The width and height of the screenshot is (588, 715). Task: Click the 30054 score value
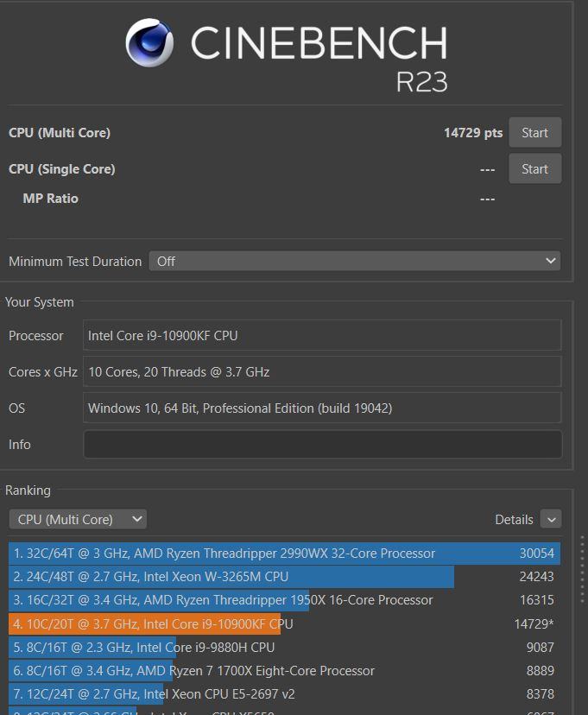tap(536, 554)
